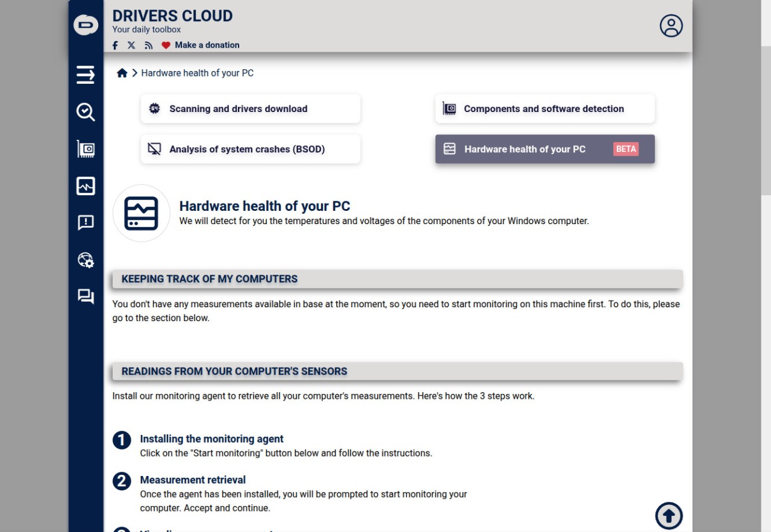Select the Scanning and drivers download tab
Image resolution: width=771 pixels, height=532 pixels.
250,108
